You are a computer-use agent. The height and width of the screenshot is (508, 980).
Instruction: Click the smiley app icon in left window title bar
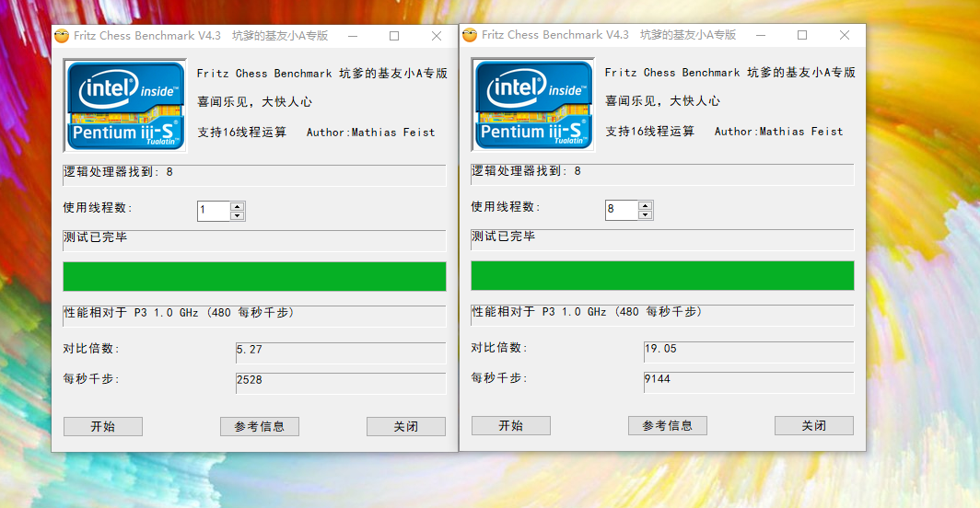click(61, 36)
